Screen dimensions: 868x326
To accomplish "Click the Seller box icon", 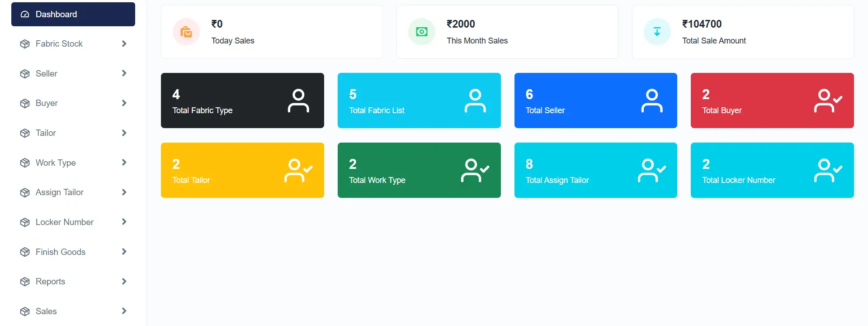I will coord(25,74).
